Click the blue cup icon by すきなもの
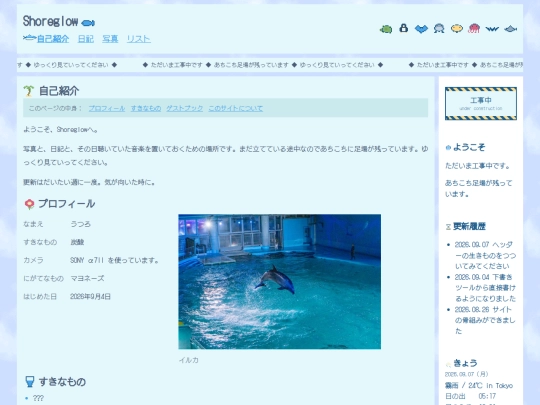The image size is (540, 405). coord(30,382)
